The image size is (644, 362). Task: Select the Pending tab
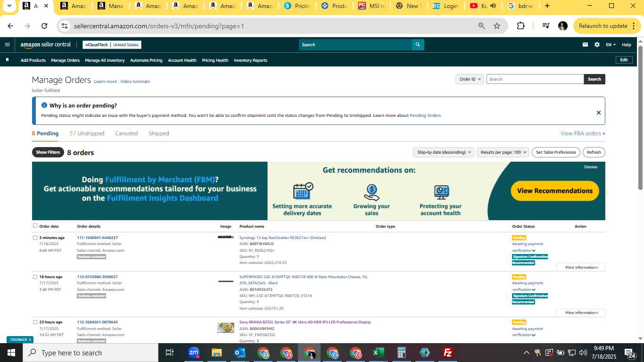[45, 133]
